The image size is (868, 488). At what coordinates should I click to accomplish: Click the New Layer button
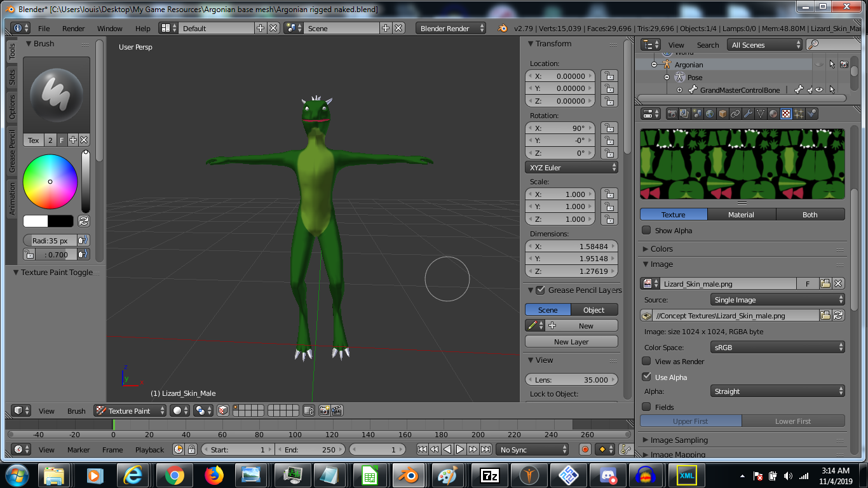571,341
